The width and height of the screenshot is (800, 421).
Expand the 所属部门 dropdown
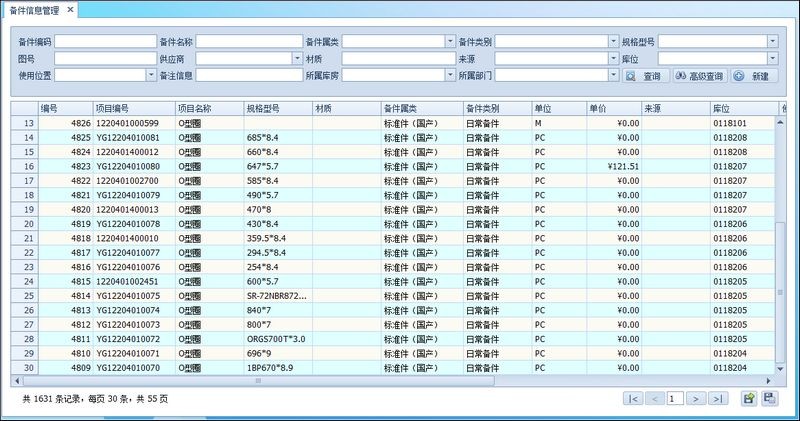click(x=613, y=76)
